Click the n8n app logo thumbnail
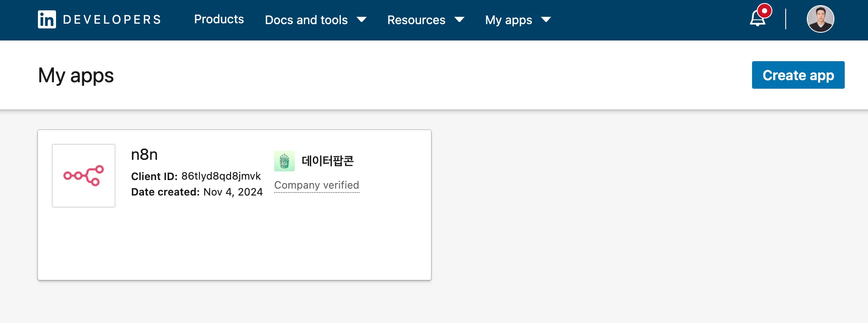This screenshot has height=323, width=868. tap(84, 176)
